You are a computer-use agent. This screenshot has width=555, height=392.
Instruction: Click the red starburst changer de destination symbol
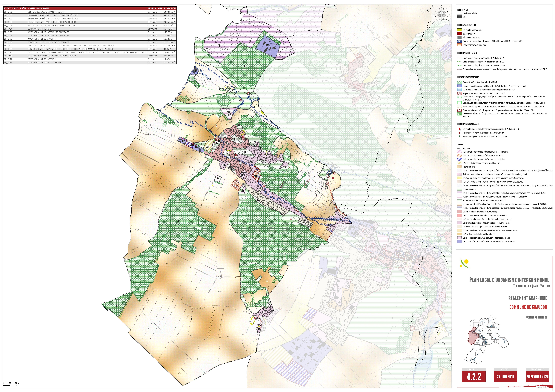pyautogui.click(x=459, y=129)
